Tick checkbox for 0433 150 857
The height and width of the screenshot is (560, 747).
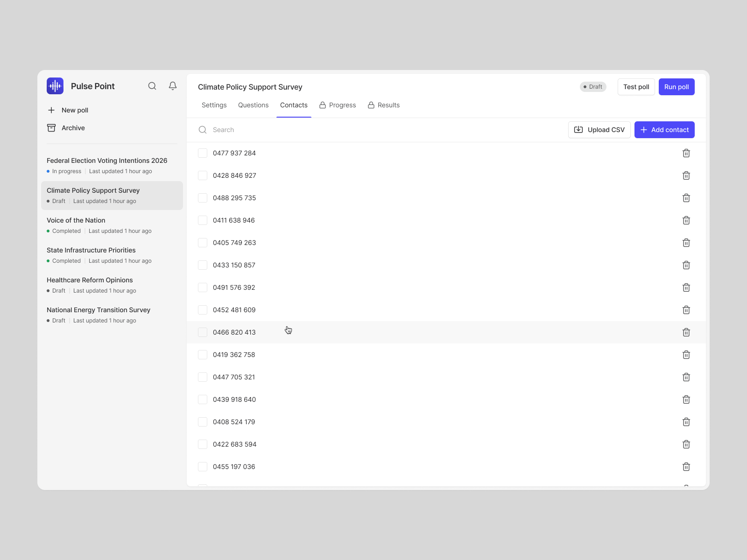pos(203,265)
